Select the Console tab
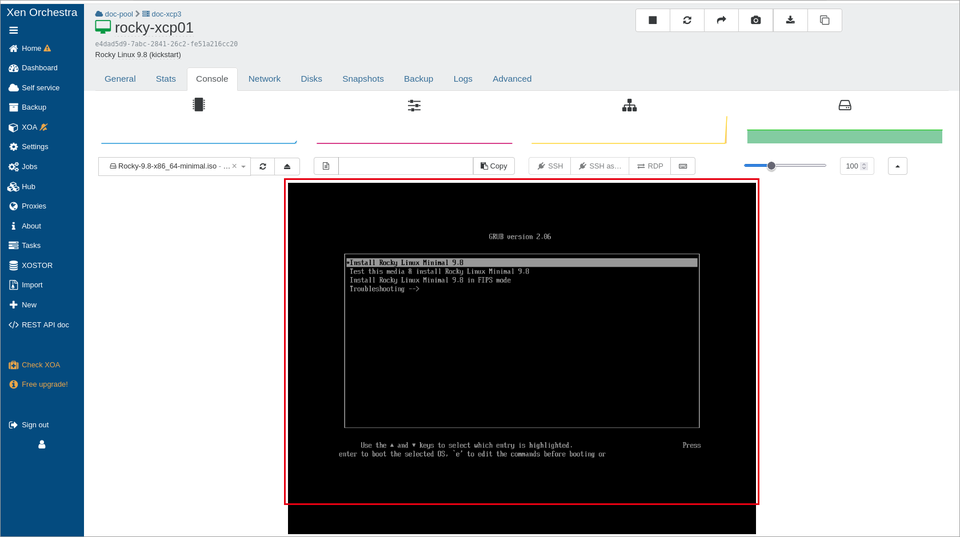This screenshot has height=537, width=960. click(212, 79)
